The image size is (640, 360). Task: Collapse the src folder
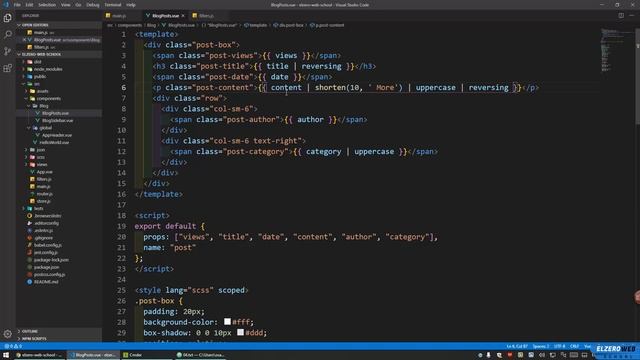coord(59,84)
